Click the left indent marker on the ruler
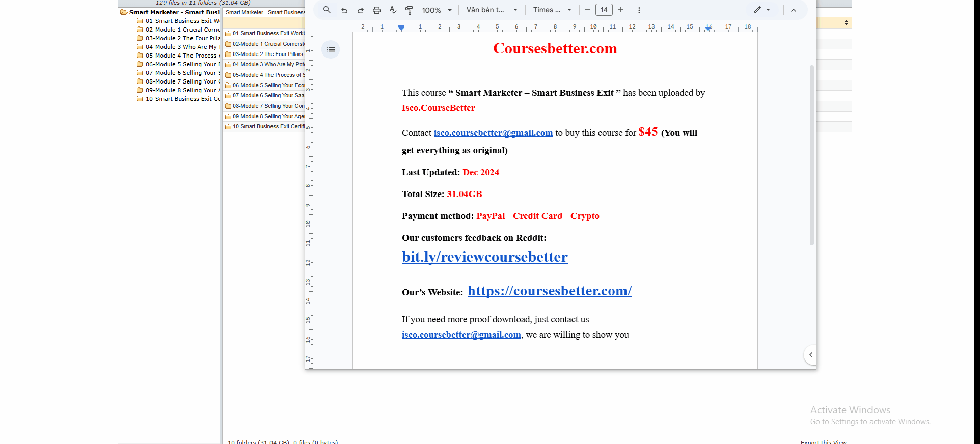The image size is (980, 444). point(401,27)
